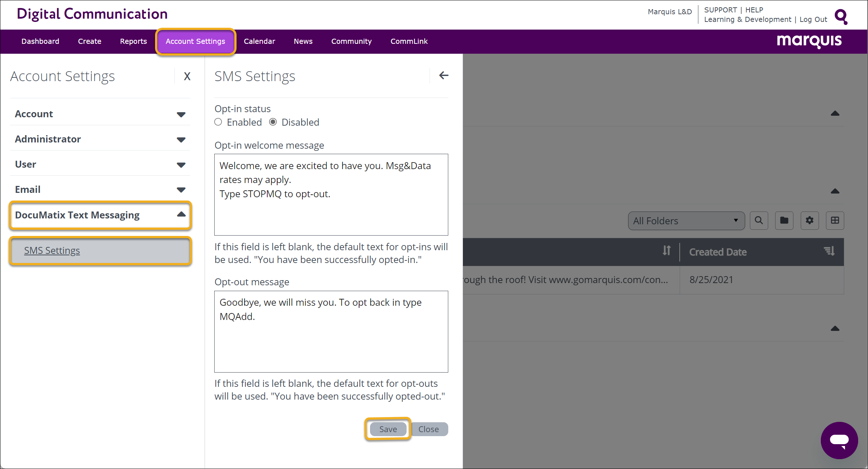Close the Account Settings panel with X
The image size is (868, 469).
pyautogui.click(x=187, y=76)
